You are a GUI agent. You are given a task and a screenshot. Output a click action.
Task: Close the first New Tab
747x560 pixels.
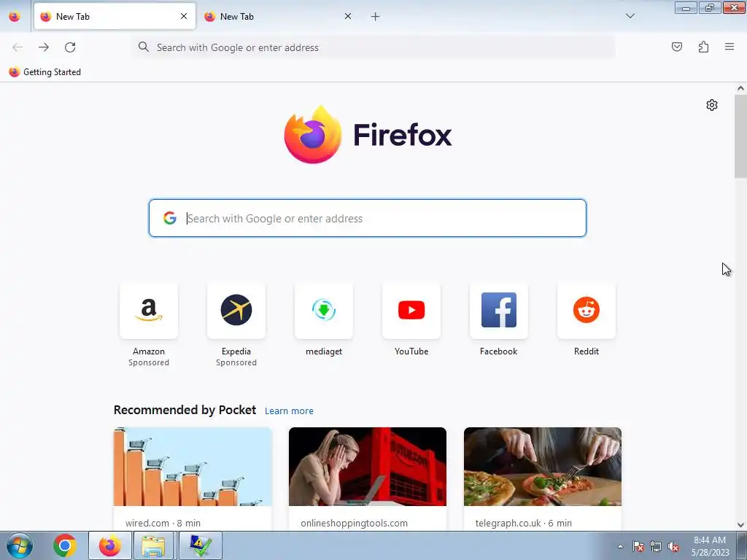coord(184,16)
